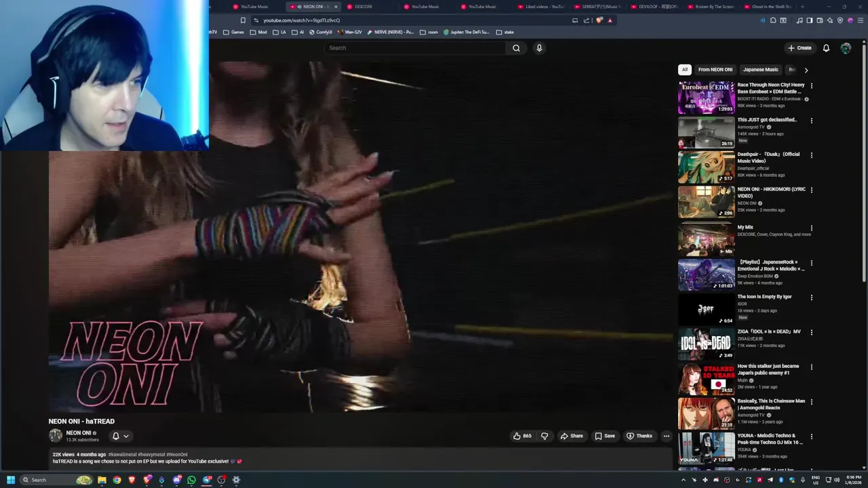
Task: Select the From NEON ONI chip
Action: coord(715,70)
